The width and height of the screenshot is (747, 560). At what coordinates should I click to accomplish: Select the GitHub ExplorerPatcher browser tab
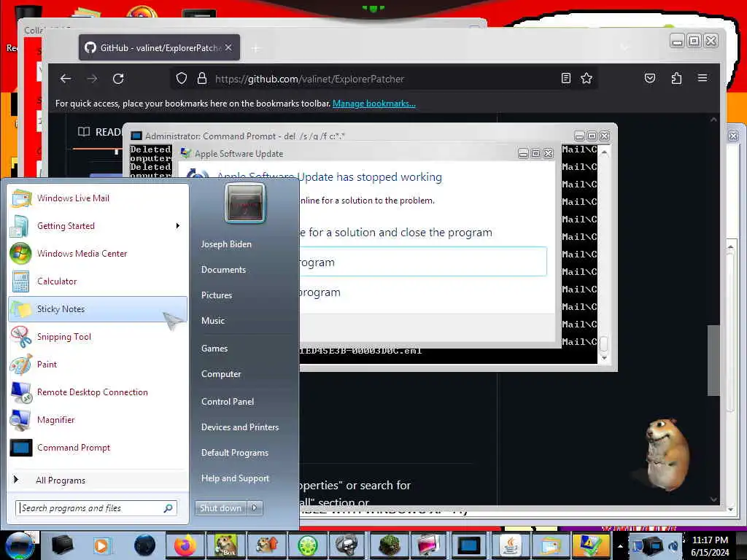coord(159,47)
